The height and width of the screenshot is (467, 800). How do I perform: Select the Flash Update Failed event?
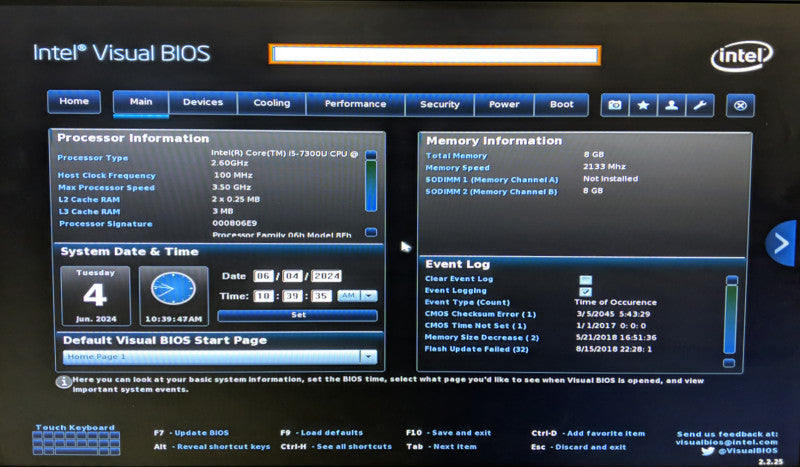[538, 349]
